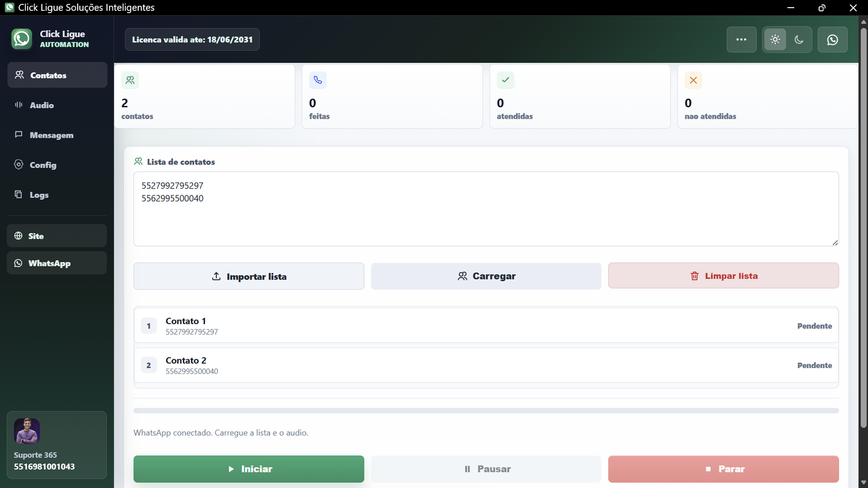Click the Pendente status of Contato 1

coord(815,326)
